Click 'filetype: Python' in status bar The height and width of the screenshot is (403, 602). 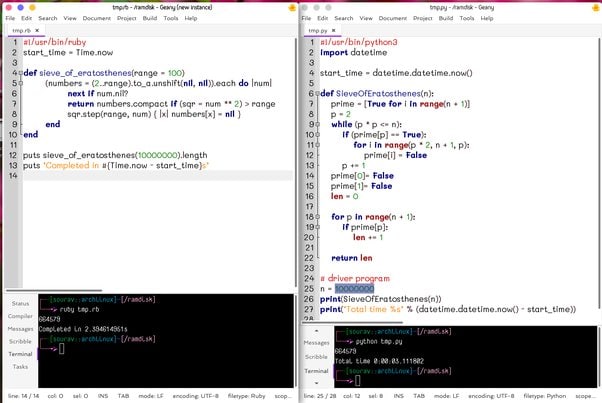pos(545,396)
